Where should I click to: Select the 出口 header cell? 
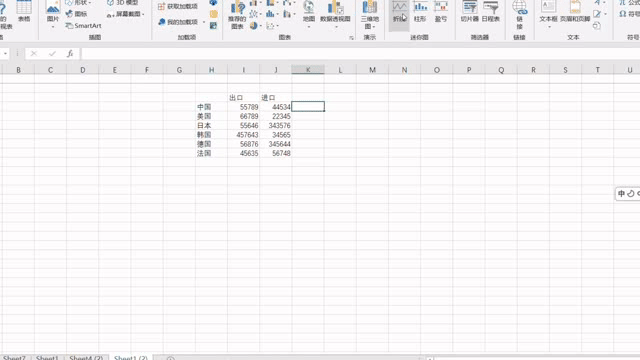244,98
